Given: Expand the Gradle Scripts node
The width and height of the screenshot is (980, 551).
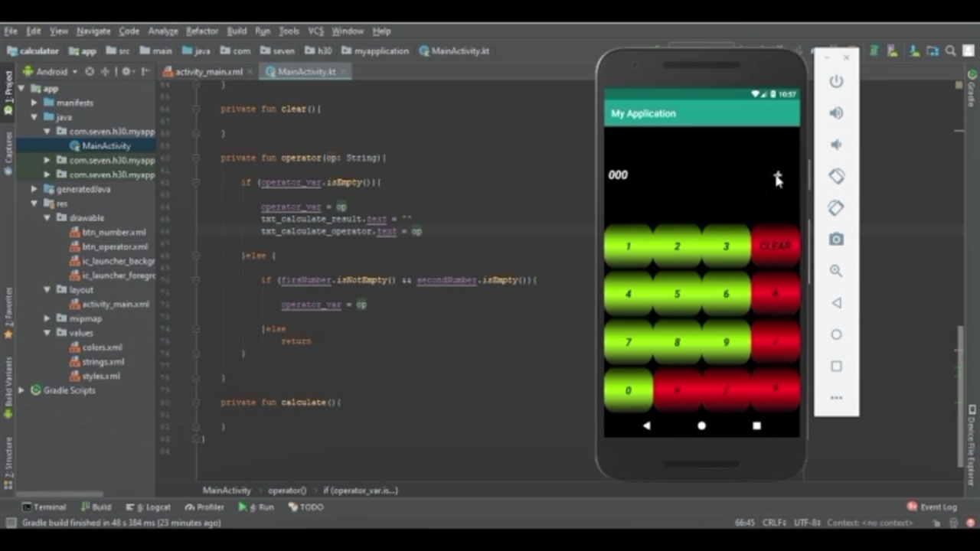Looking at the screenshot, I should click(x=21, y=390).
